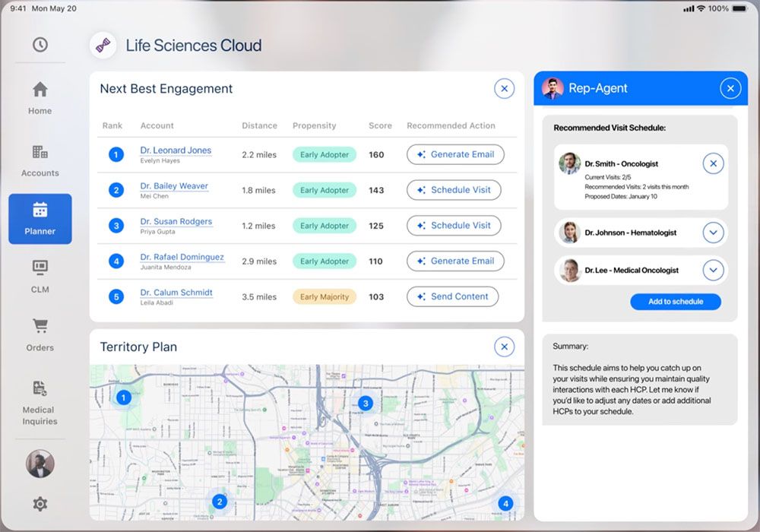Open Dr. Leonard Jones account link
This screenshot has height=532, width=760.
pos(176,150)
